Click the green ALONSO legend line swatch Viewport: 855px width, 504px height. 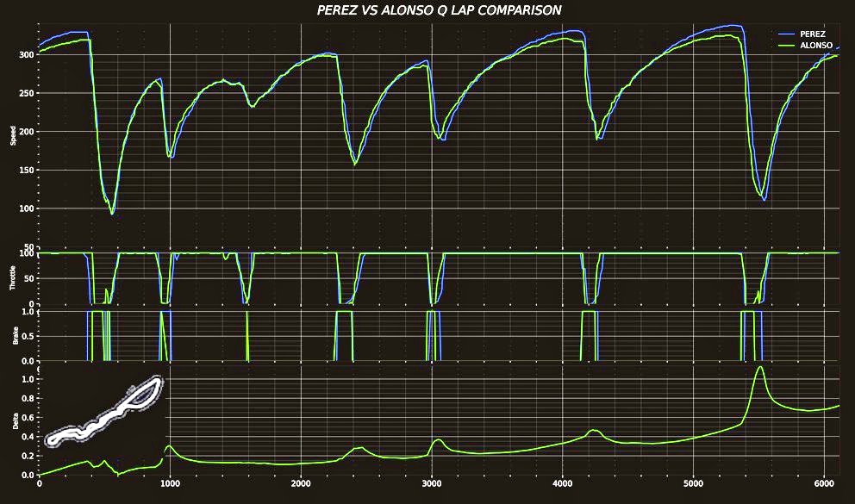click(787, 45)
